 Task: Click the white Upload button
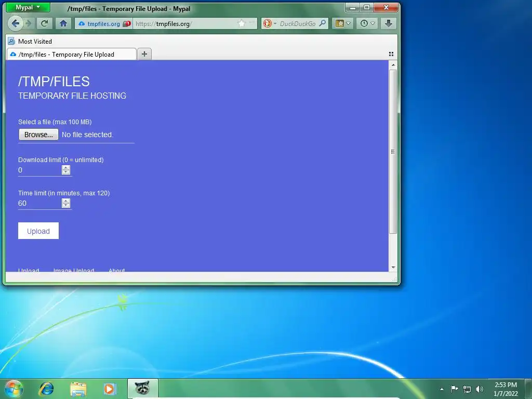(x=38, y=231)
